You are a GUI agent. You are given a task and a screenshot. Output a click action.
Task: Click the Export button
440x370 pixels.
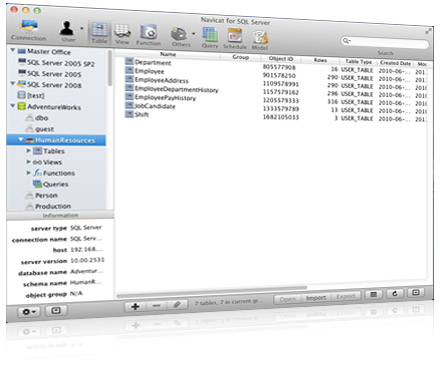click(x=346, y=296)
